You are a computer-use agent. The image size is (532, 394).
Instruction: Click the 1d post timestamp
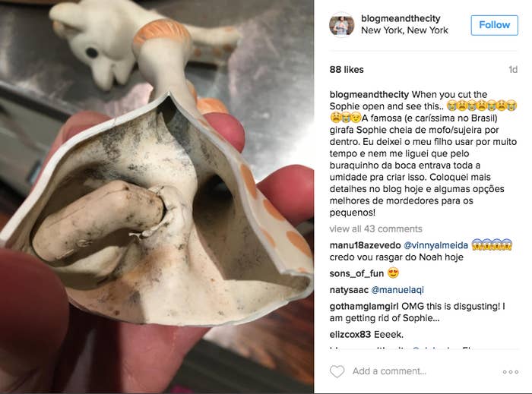(513, 69)
